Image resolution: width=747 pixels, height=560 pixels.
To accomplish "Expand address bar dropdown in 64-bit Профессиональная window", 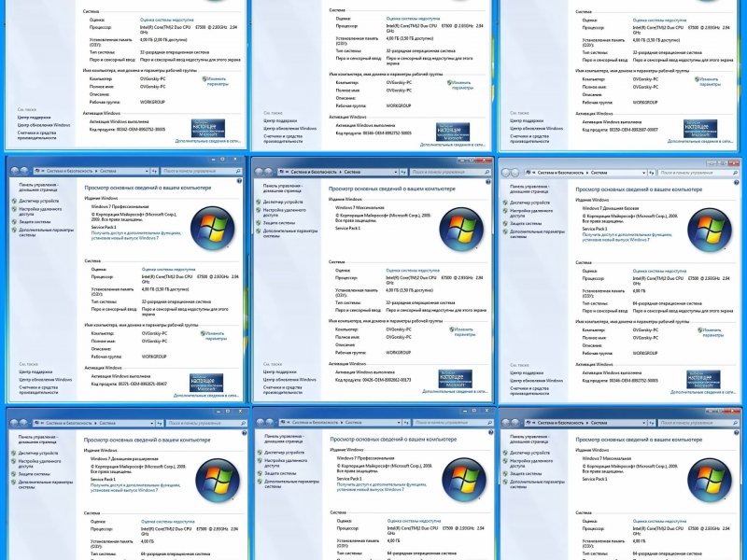I will coord(399,423).
